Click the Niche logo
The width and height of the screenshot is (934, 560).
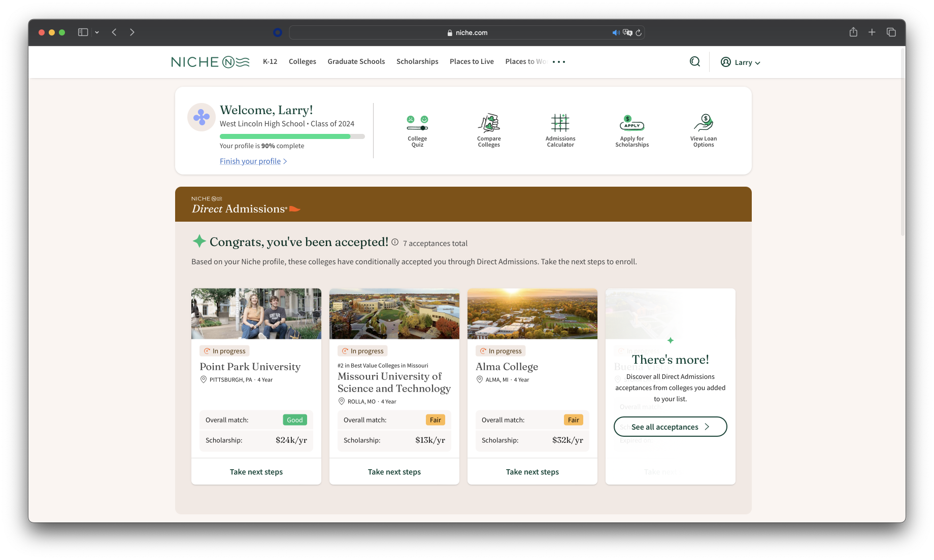(x=210, y=62)
